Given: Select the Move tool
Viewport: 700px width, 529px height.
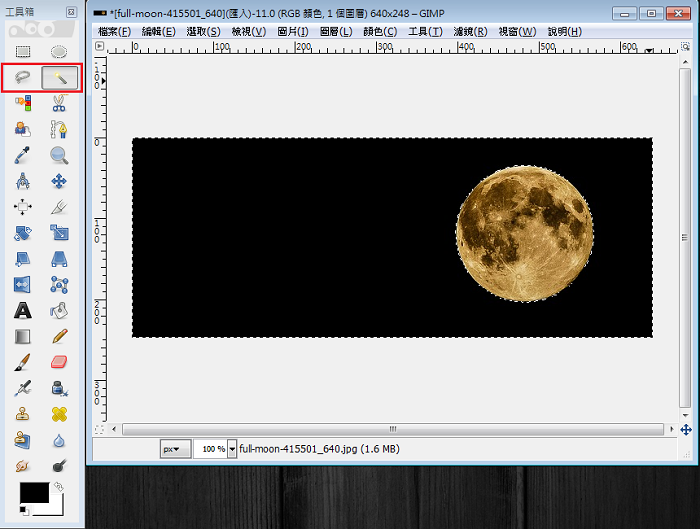Looking at the screenshot, I should (59, 181).
